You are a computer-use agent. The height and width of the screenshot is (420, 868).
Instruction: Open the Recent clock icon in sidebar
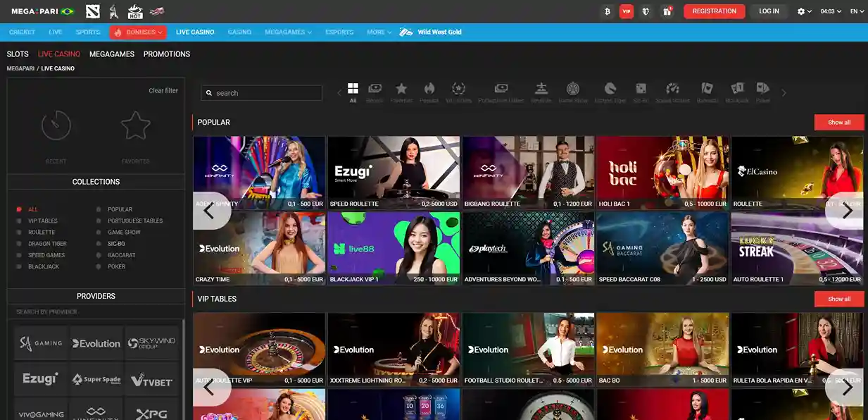56,126
